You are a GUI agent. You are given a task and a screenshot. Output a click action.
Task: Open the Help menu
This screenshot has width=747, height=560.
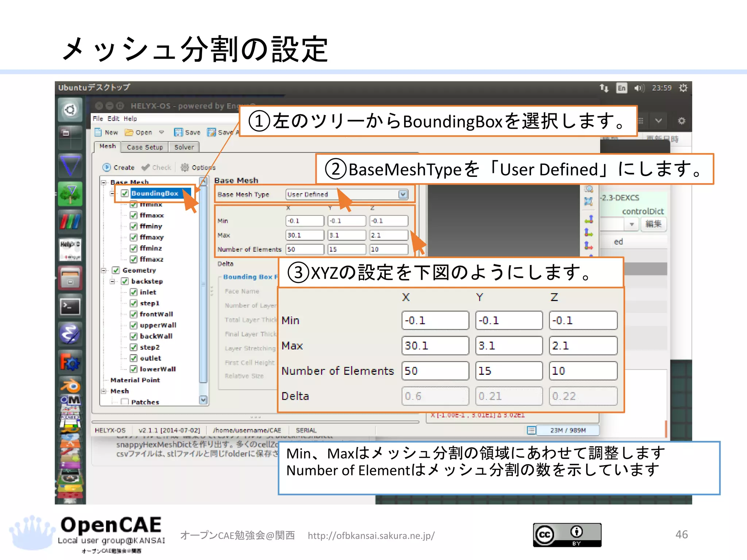coord(130,118)
